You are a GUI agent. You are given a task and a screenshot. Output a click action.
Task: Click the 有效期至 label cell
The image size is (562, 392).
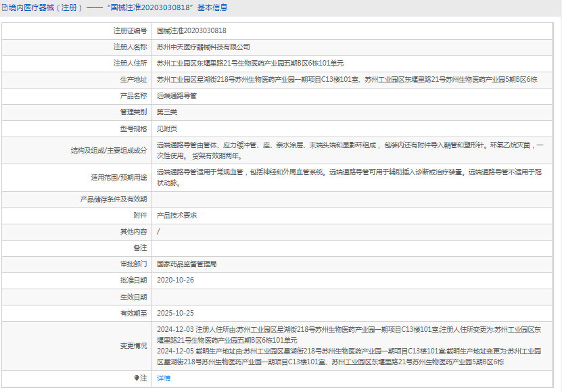point(76,313)
